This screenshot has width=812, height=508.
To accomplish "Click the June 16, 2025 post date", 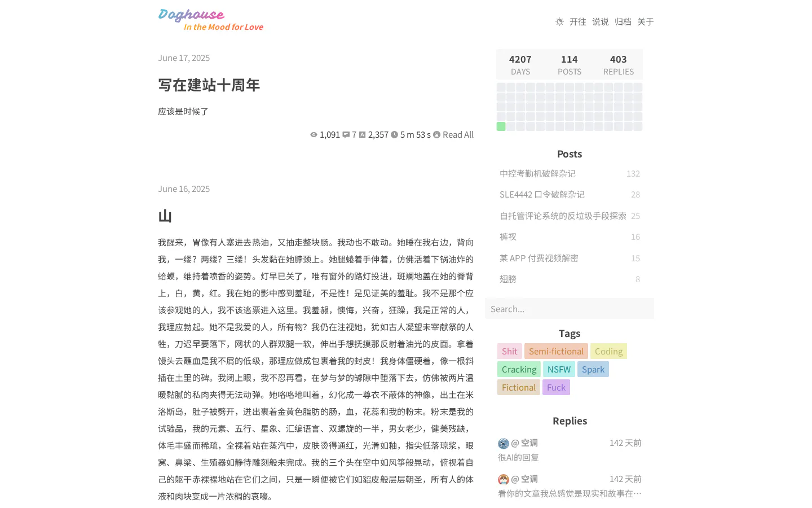I will (x=184, y=189).
